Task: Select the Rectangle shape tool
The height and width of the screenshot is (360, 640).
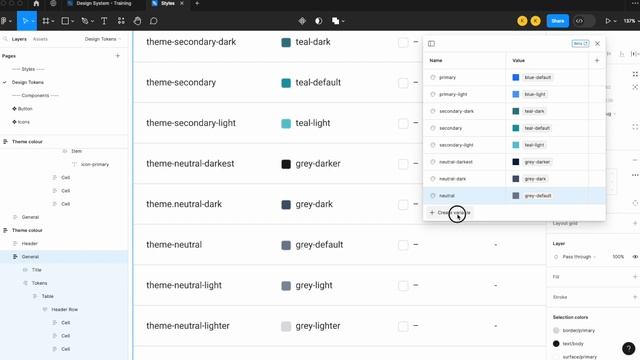Action: click(64, 21)
